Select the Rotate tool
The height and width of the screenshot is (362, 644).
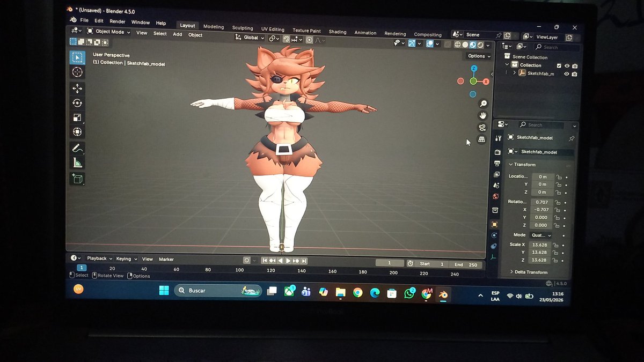click(x=77, y=103)
